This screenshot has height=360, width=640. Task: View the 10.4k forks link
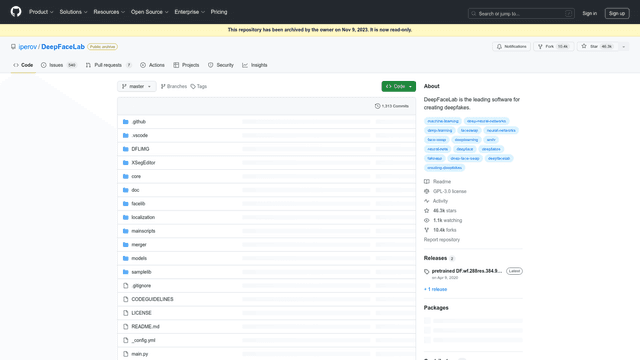[440, 230]
